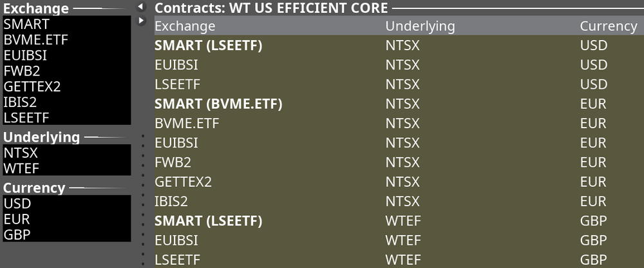Pick FWB2 in the Exchange filter list
This screenshot has width=644, height=268.
21,71
